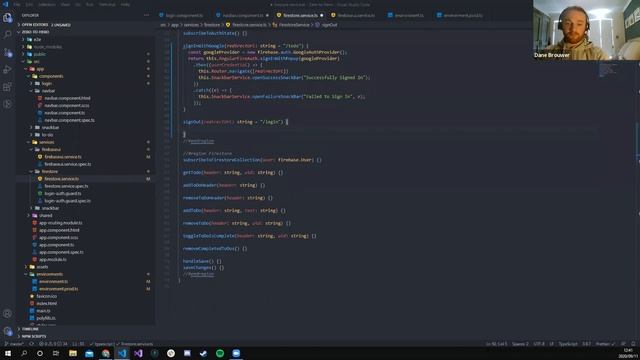Open firebaseui.service.ts in the explorer
Viewport: 640px width, 360px height.
point(62,157)
